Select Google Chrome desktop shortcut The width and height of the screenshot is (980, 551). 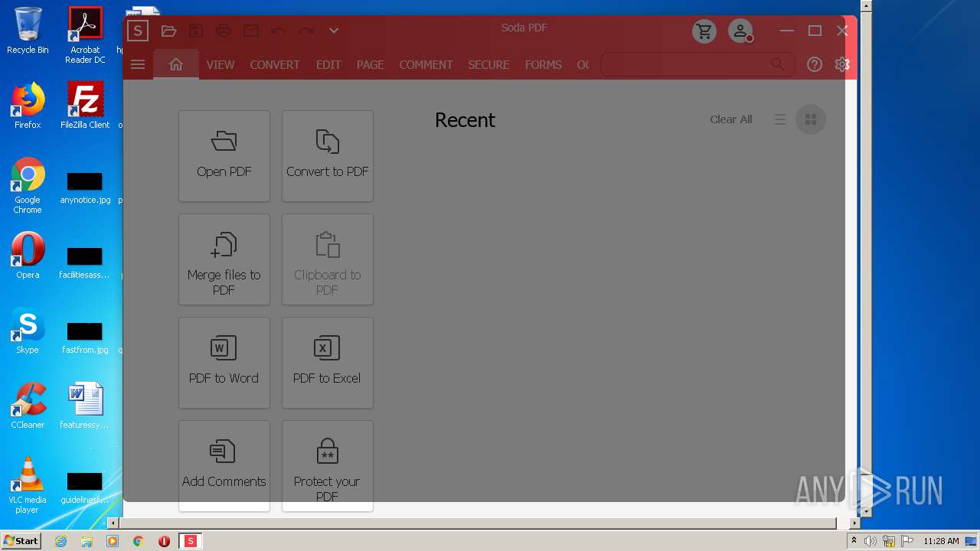(28, 185)
